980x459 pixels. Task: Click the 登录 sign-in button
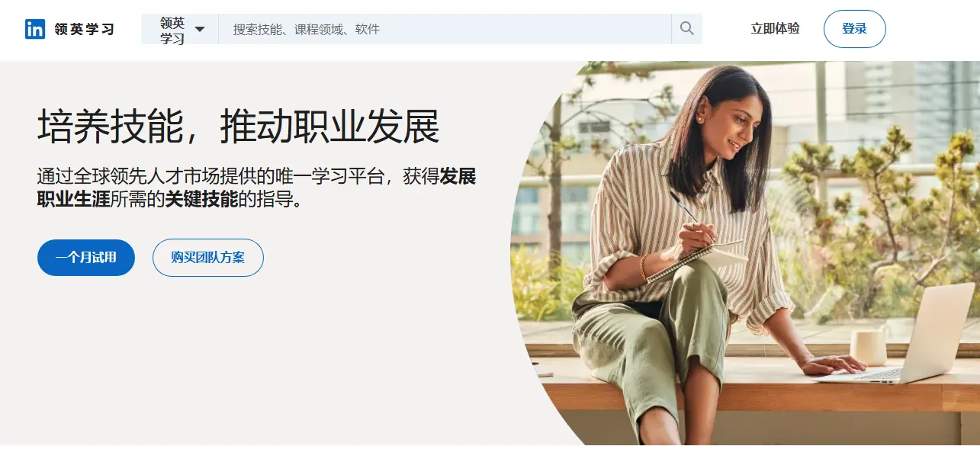tap(854, 29)
